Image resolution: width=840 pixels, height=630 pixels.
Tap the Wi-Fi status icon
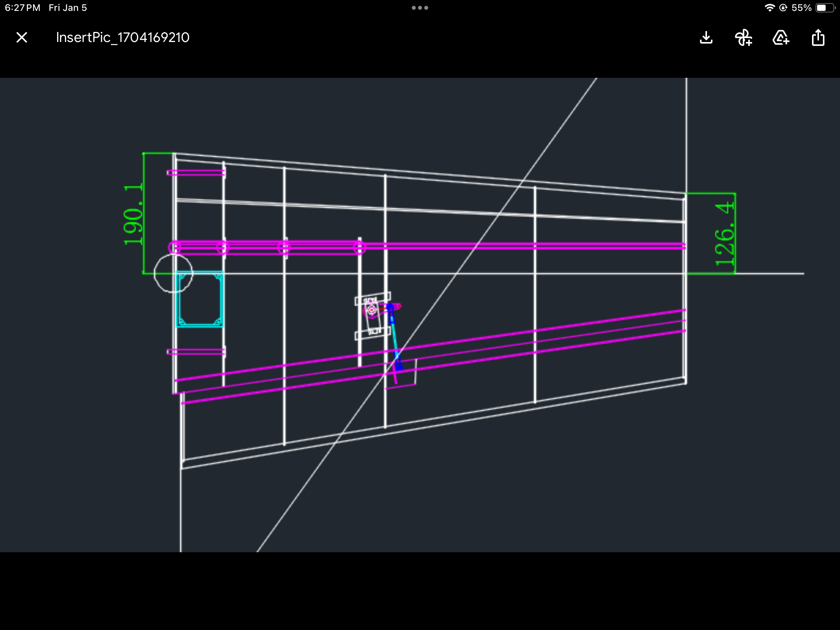[x=769, y=8]
